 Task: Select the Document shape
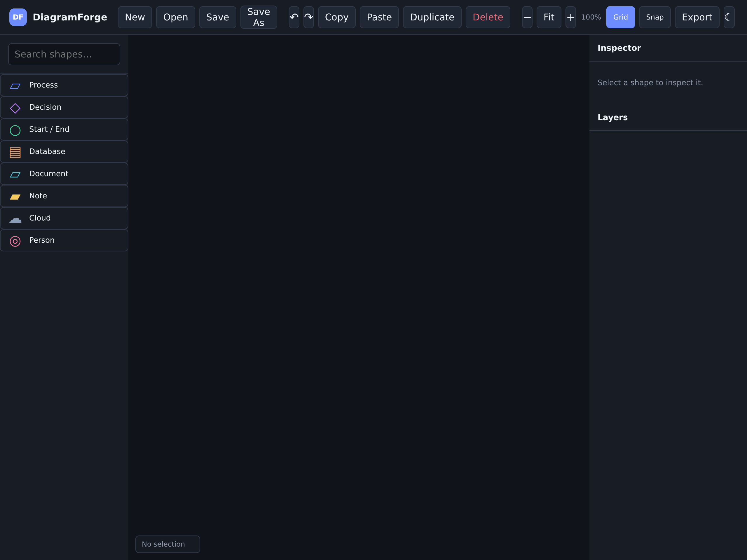click(x=64, y=174)
